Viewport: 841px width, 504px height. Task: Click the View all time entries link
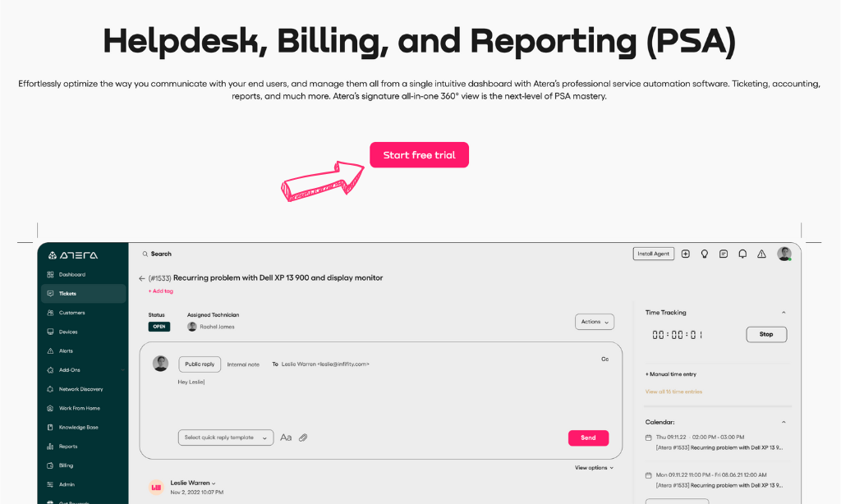[673, 392]
